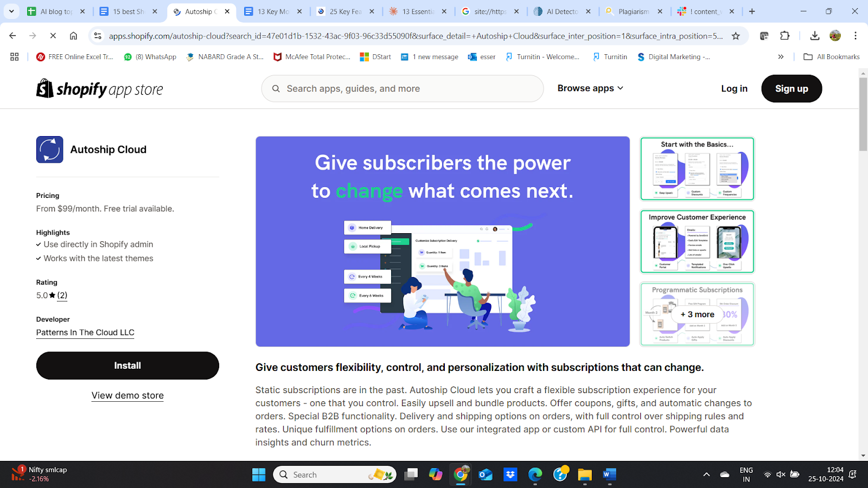Click the ENG IN language indicator
Screen dimensions: 868x488
pos(746,474)
